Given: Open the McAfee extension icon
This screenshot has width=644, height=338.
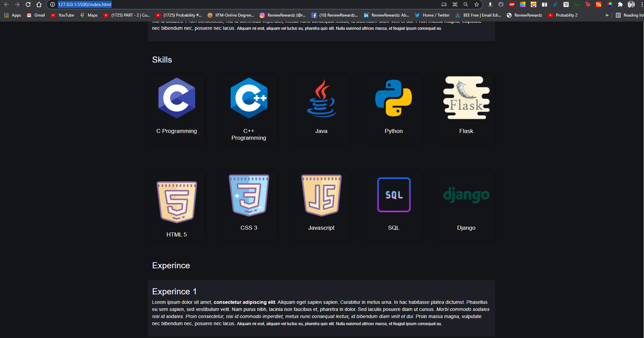Looking at the screenshot, I should click(566, 4).
